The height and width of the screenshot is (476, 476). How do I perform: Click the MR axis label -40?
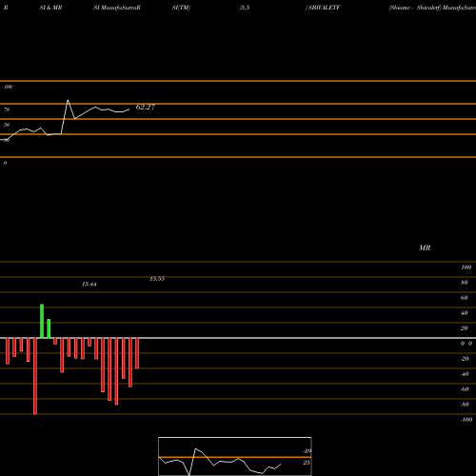(x=465, y=374)
